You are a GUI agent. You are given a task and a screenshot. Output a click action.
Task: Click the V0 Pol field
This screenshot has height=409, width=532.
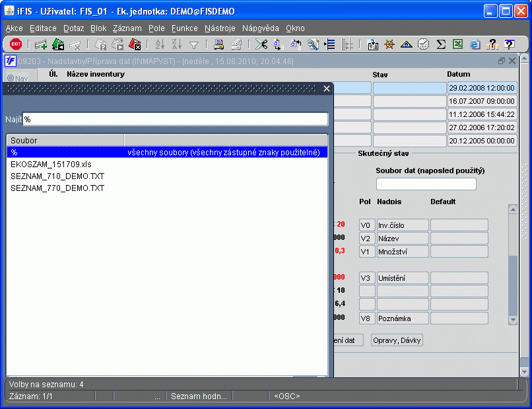click(367, 225)
